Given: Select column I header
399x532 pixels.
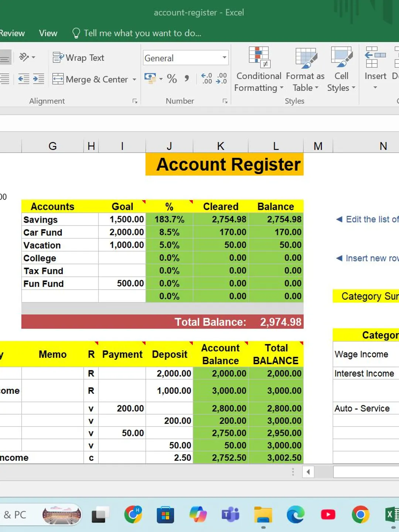Looking at the screenshot, I should [x=122, y=146].
